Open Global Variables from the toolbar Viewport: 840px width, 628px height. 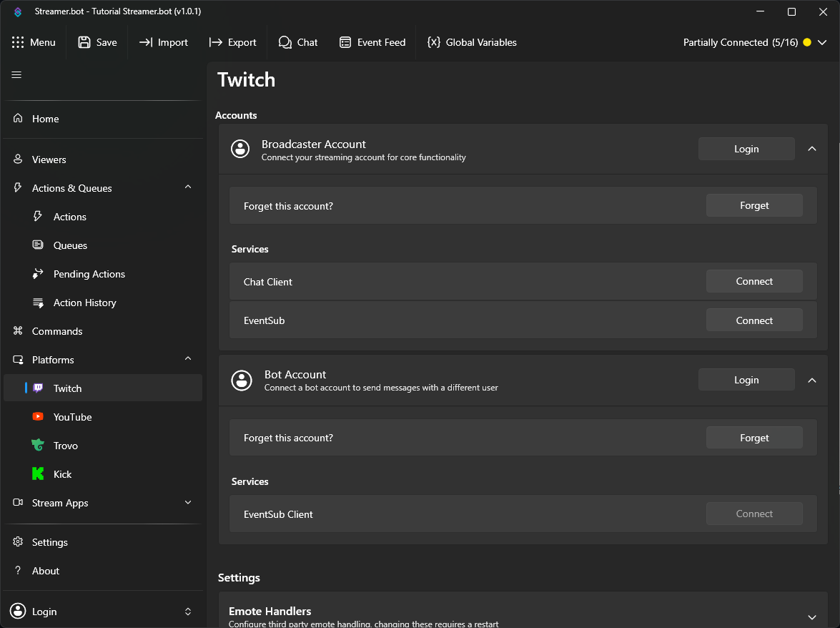pyautogui.click(x=471, y=42)
